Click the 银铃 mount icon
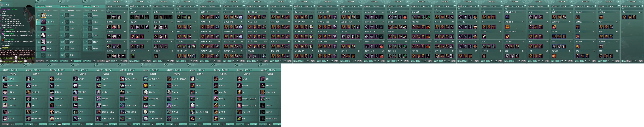644x127 pixels. (263, 79)
